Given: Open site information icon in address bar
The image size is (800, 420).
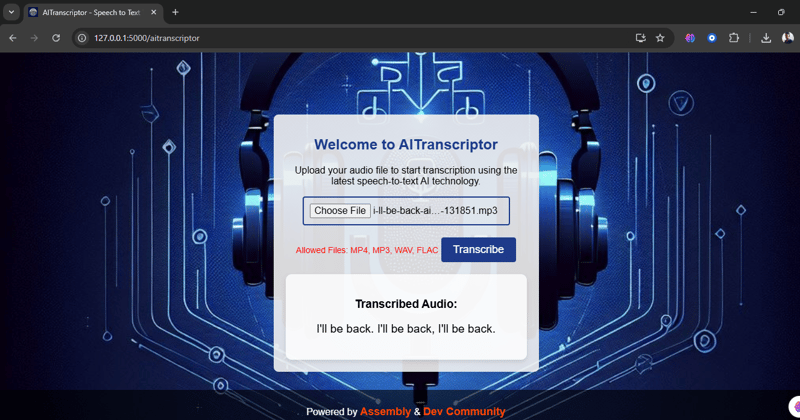Looking at the screenshot, I should pyautogui.click(x=82, y=38).
